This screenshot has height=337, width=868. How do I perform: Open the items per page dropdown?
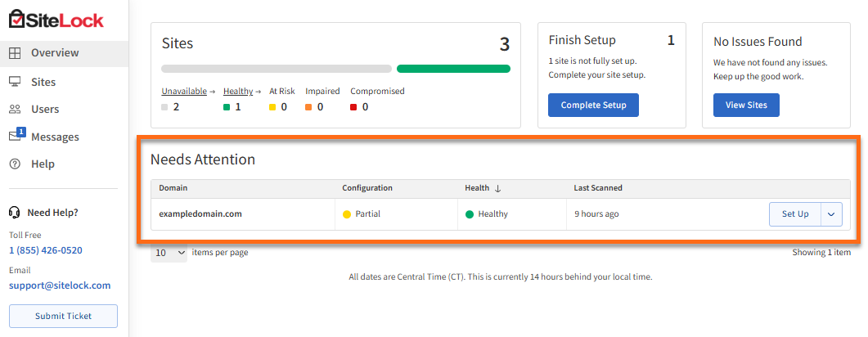pos(169,253)
